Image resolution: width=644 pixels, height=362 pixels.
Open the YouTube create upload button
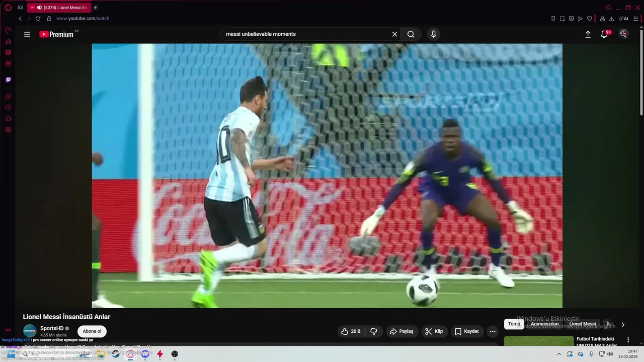tap(588, 34)
